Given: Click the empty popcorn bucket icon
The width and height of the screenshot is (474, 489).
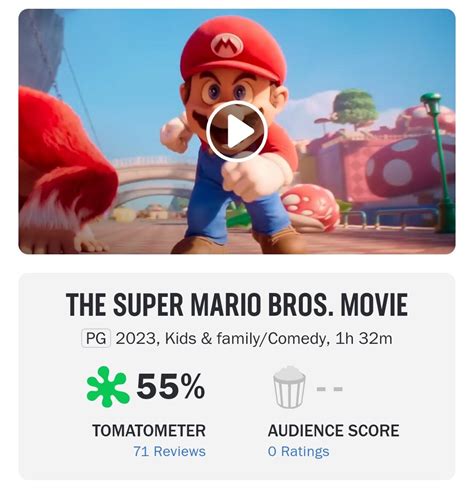Looking at the screenshot, I should [289, 387].
